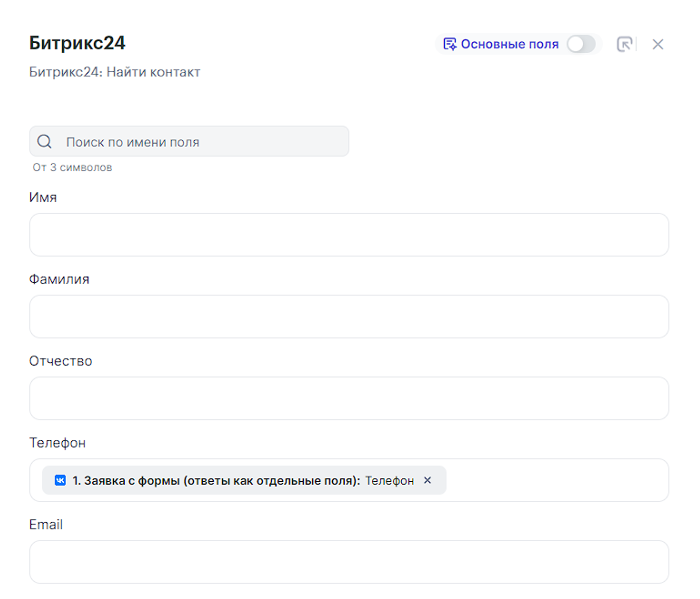The width and height of the screenshot is (700, 599).
Task: Remove the Заявка с формы Телефон chip
Action: pos(427,480)
